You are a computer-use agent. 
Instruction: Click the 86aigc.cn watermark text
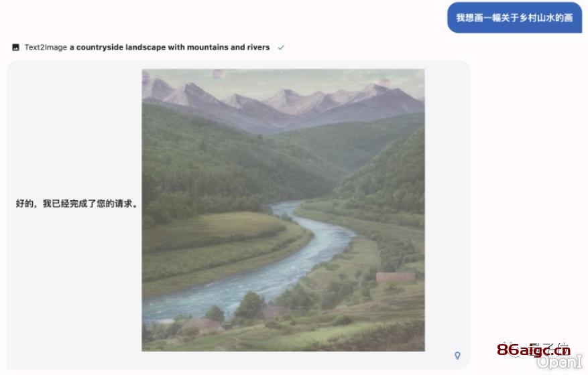[534, 350]
